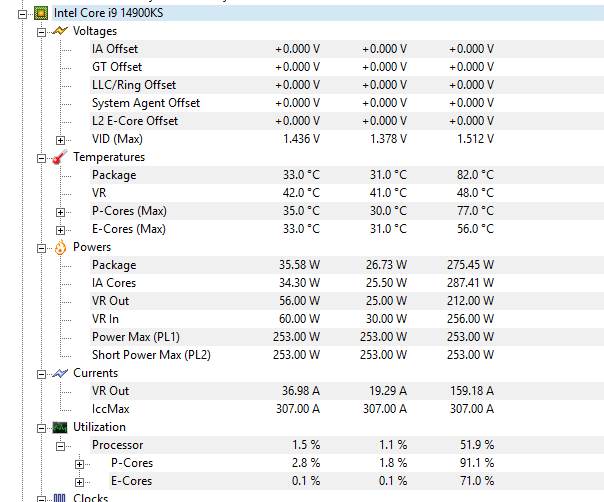Screen dimensions: 604x502
Task: Click the 275.45 W package power value
Action: coord(470,265)
